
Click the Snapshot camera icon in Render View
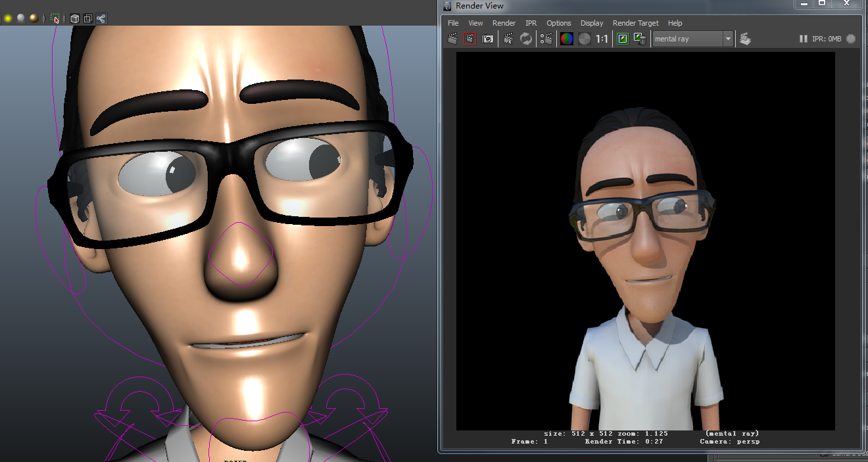click(488, 39)
